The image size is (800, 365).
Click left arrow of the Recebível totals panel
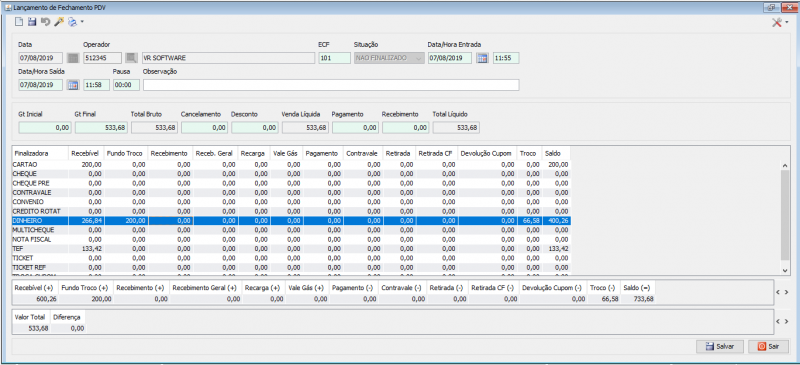click(x=779, y=292)
